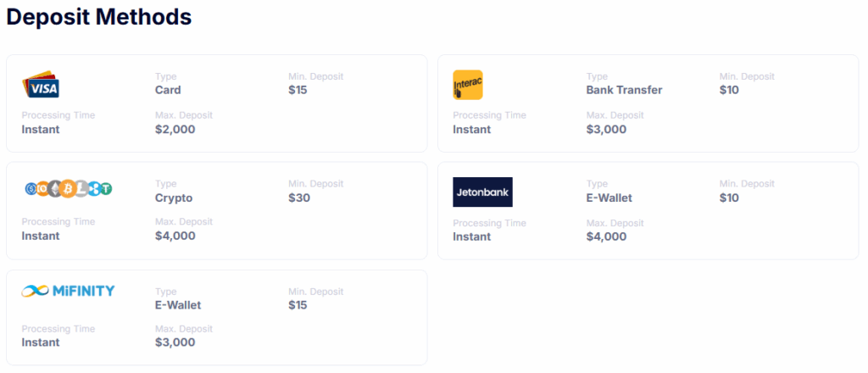Screen dimensions: 868x373
Task: Click Jetonbank's $4,000 max deposit
Action: point(606,237)
